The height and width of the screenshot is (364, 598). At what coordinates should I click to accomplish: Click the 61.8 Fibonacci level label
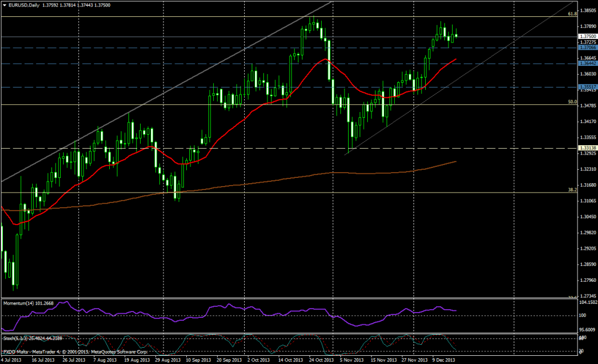pos(572,13)
